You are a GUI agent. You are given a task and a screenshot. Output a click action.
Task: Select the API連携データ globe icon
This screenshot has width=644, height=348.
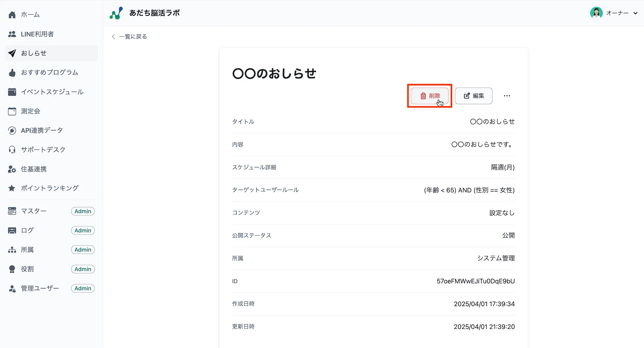[x=12, y=130]
